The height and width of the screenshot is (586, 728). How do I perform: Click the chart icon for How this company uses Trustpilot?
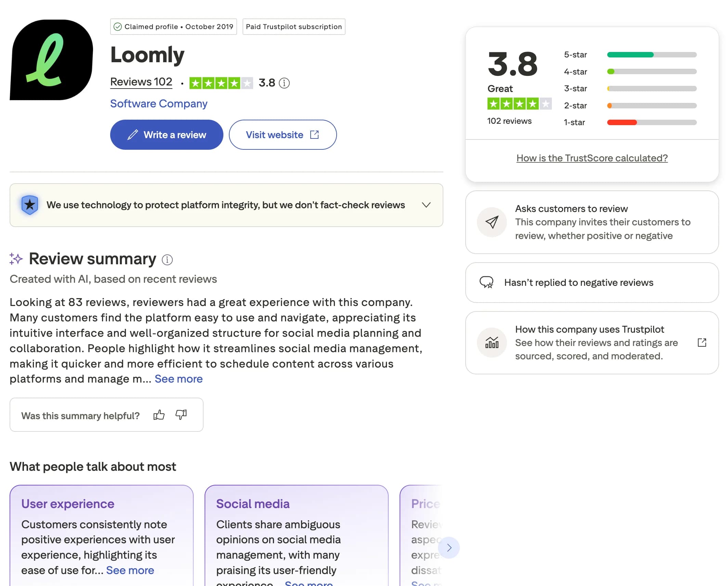tap(492, 343)
